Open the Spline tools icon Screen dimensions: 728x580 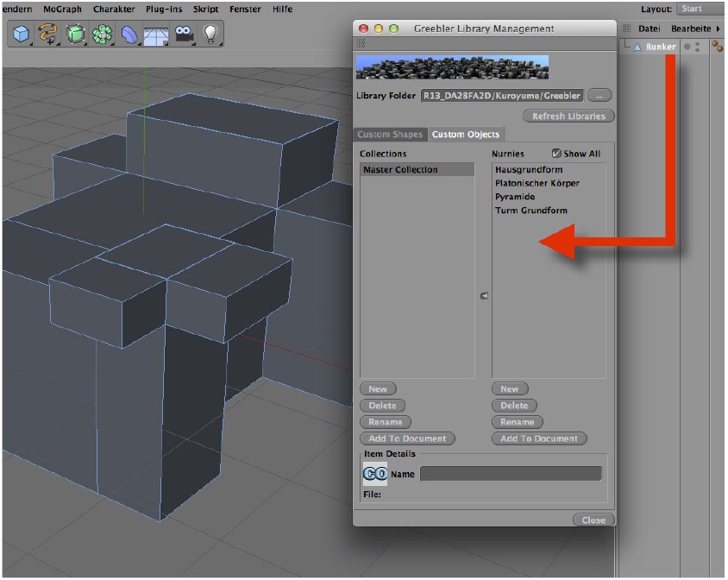click(47, 35)
